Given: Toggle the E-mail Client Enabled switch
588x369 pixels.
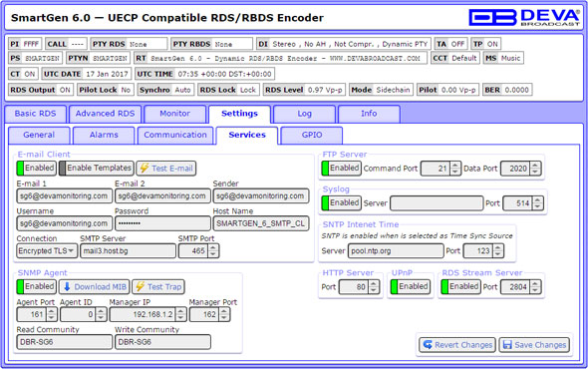Looking at the screenshot, I should tap(37, 169).
